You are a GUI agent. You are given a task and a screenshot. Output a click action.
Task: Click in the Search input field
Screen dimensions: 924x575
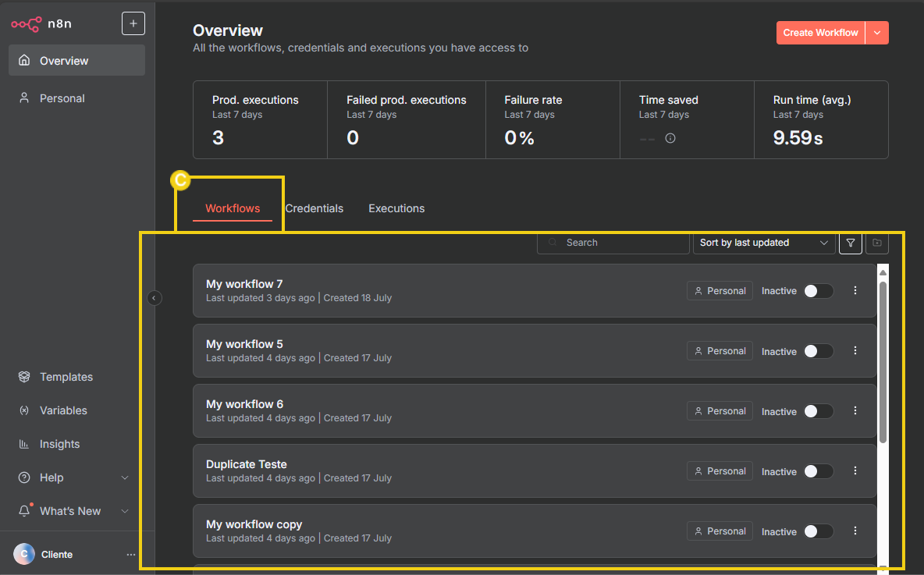(613, 243)
